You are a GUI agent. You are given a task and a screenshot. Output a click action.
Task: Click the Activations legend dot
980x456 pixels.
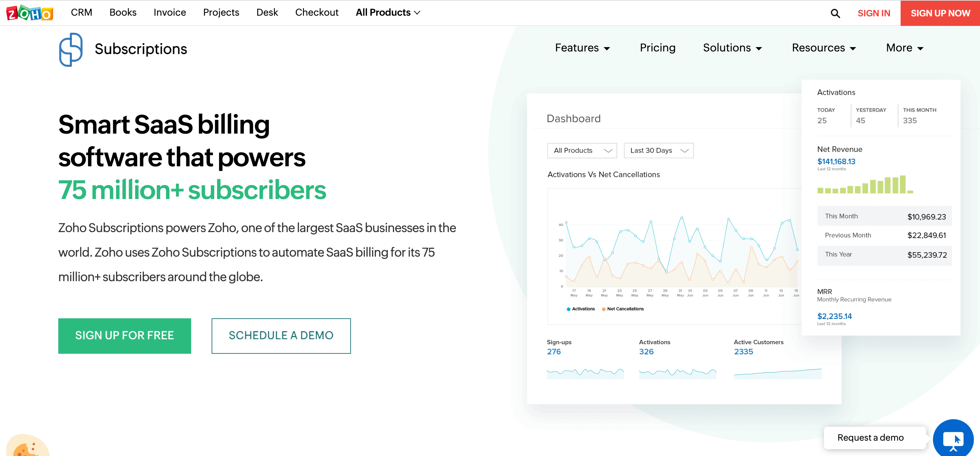pos(568,309)
